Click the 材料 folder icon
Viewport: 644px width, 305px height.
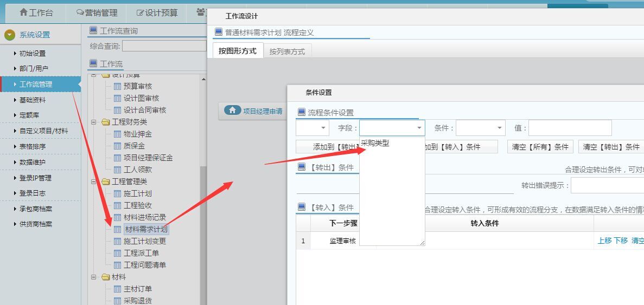click(106, 277)
